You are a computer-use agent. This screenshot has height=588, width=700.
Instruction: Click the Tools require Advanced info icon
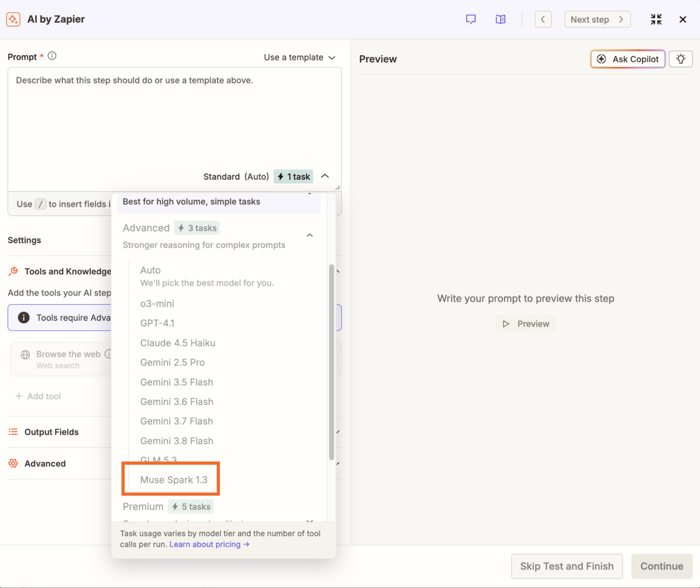[x=24, y=318]
